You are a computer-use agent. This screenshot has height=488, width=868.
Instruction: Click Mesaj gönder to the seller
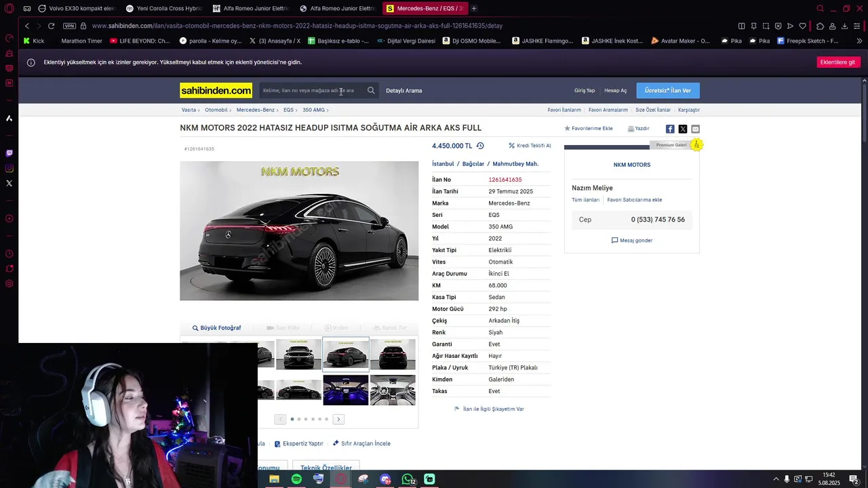[x=632, y=241]
